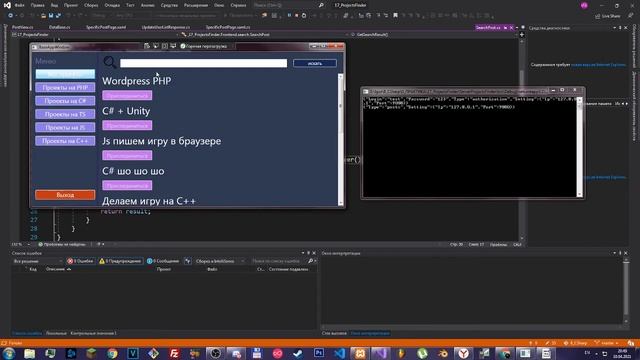Viewport: 640px width, 360px height.
Task: Switch to the SpecificPostPage.xaml.cs tab
Action: [x=228, y=27]
